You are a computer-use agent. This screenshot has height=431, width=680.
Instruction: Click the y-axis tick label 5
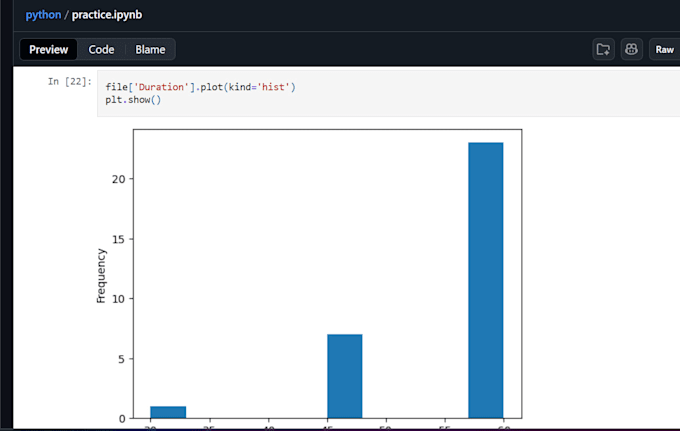pos(121,359)
